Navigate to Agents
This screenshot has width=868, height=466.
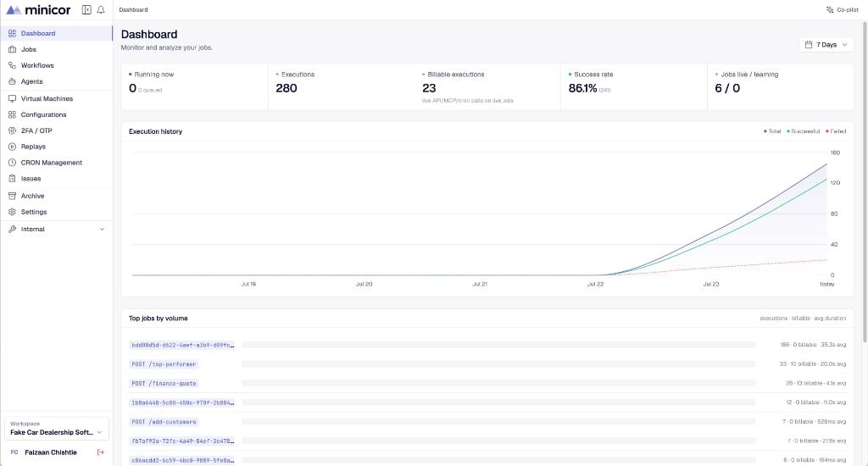(57, 81)
